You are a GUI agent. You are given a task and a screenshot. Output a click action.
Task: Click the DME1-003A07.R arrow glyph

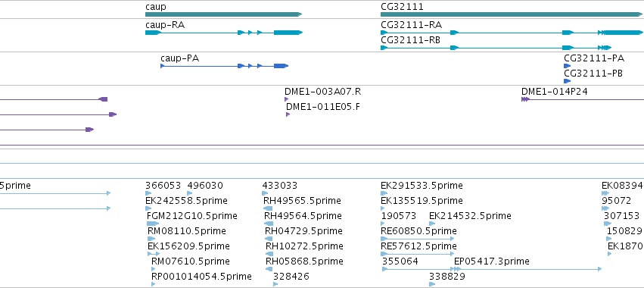point(286,99)
